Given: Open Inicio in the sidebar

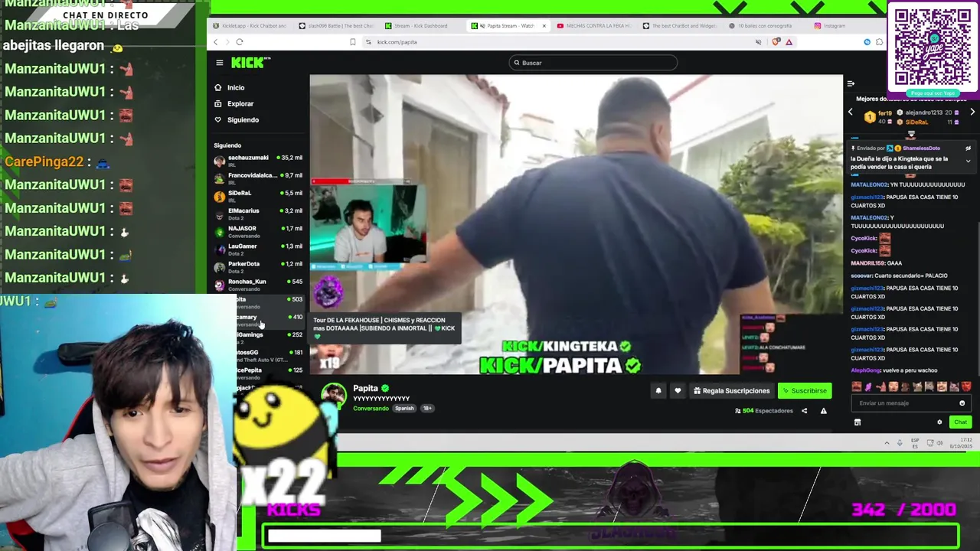Looking at the screenshot, I should [x=230, y=88].
